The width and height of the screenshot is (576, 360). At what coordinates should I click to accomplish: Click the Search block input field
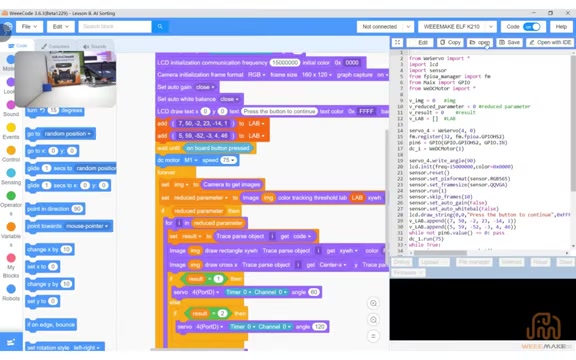point(115,26)
